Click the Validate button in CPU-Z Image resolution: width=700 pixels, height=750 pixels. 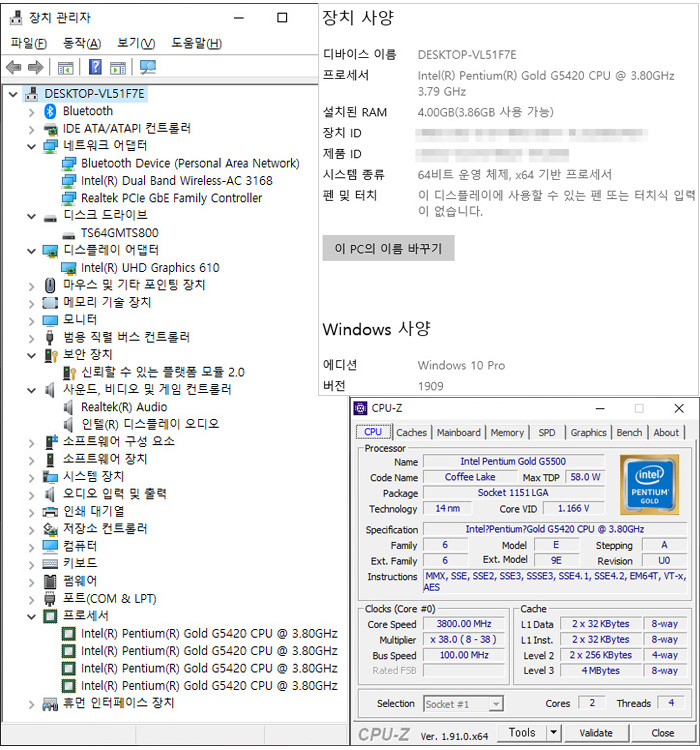pyautogui.click(x=596, y=732)
